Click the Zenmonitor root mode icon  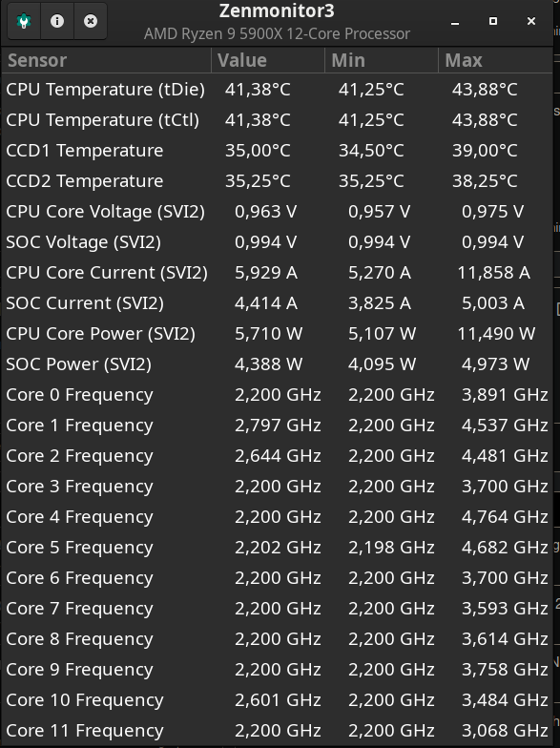pyautogui.click(x=24, y=21)
